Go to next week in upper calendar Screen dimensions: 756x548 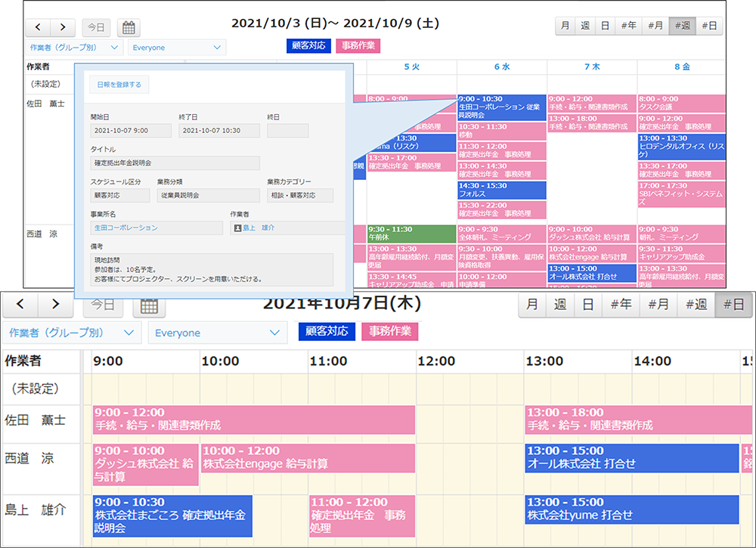pyautogui.click(x=64, y=28)
